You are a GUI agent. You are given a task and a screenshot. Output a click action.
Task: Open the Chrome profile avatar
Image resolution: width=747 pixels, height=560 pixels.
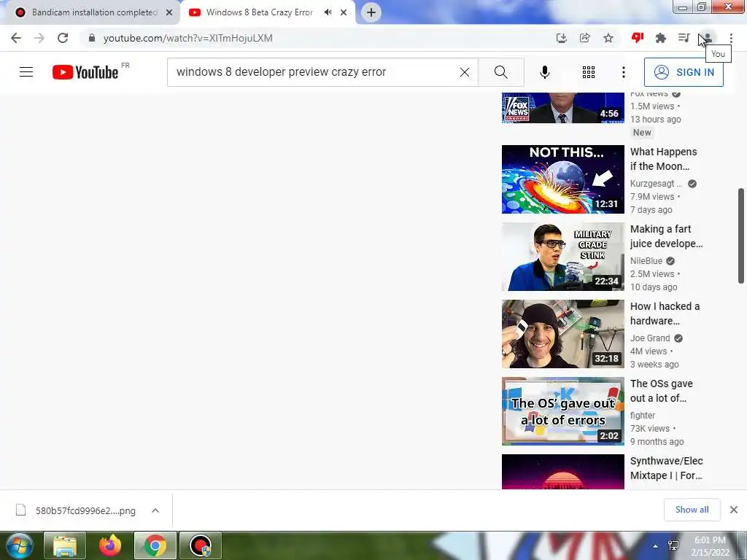click(708, 38)
